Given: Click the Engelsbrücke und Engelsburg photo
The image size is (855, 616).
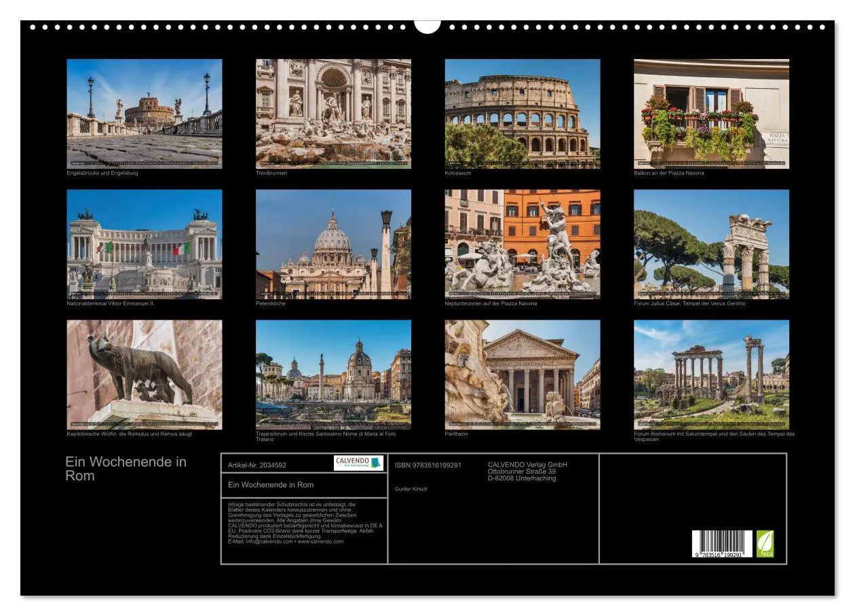Looking at the screenshot, I should click(144, 113).
